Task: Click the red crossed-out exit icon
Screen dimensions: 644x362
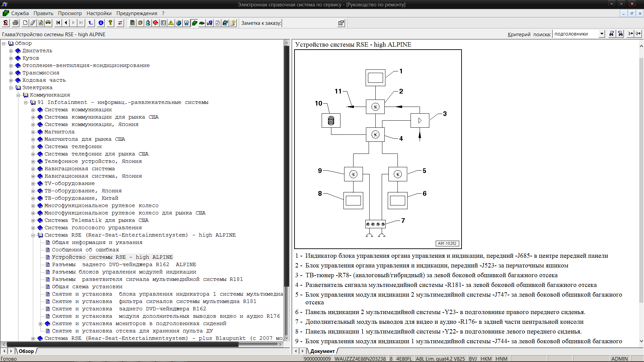Action: coord(6,23)
